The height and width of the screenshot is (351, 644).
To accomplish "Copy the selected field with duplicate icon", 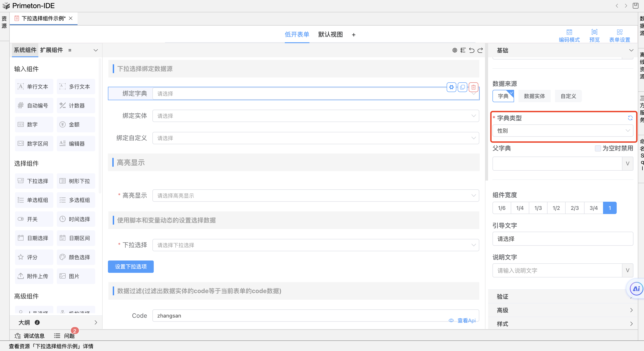I will click(462, 87).
